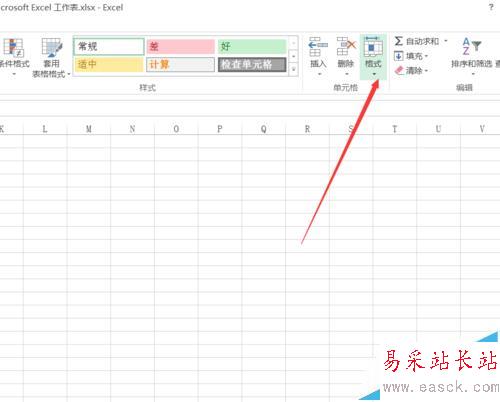Click the Insert cells (插入) icon
Screen dimensions: 500x402
(318, 47)
